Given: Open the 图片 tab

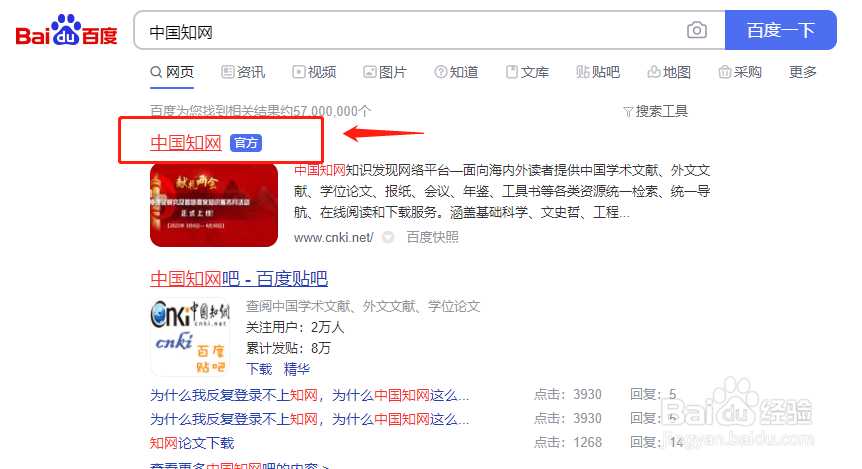Looking at the screenshot, I should pyautogui.click(x=385, y=72).
